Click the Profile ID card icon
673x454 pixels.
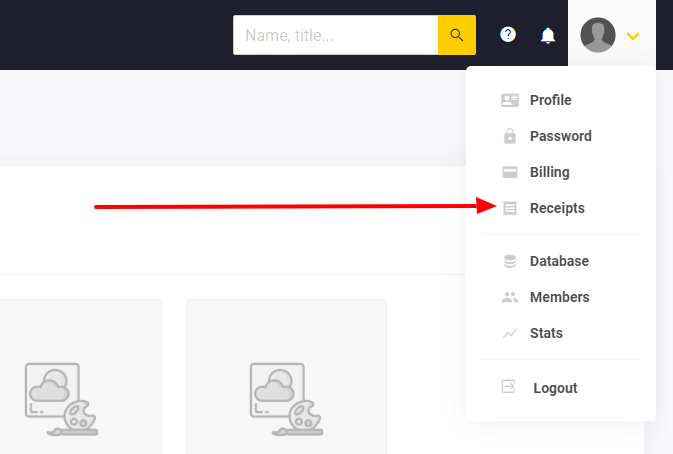[510, 100]
